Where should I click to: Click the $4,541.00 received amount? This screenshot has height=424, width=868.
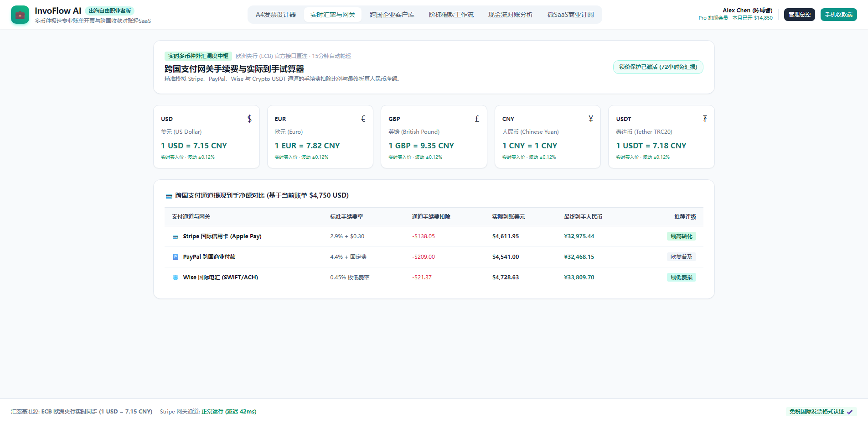(x=506, y=257)
